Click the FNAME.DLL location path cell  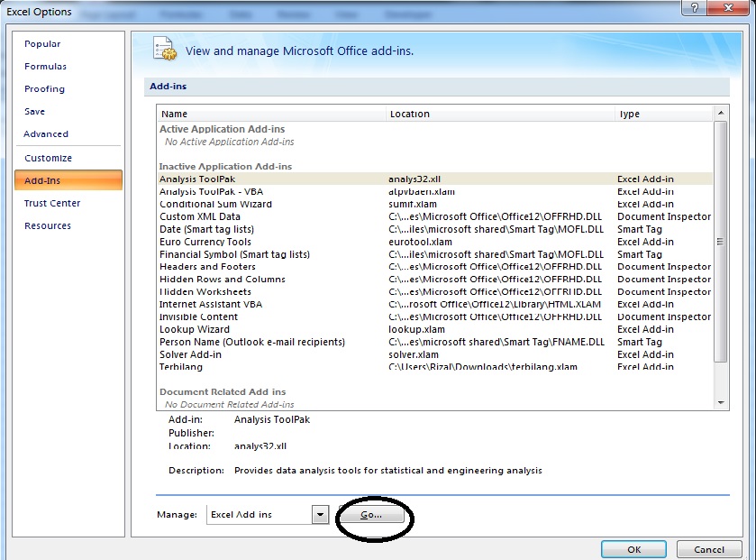496,343
